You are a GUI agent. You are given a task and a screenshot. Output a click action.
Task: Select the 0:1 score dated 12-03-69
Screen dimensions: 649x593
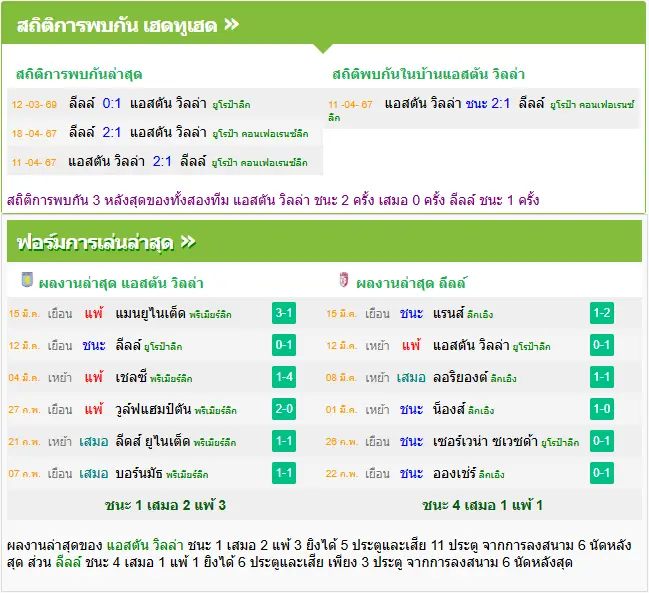(x=112, y=103)
